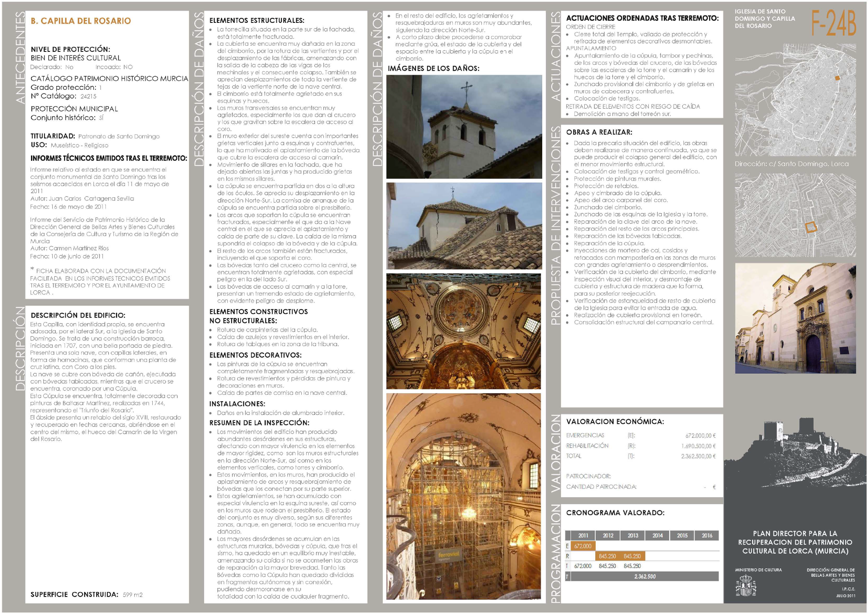Click the IGLESIA DE SANTO DOMINGO header title
This screenshot has height=614, width=868.
tap(765, 19)
